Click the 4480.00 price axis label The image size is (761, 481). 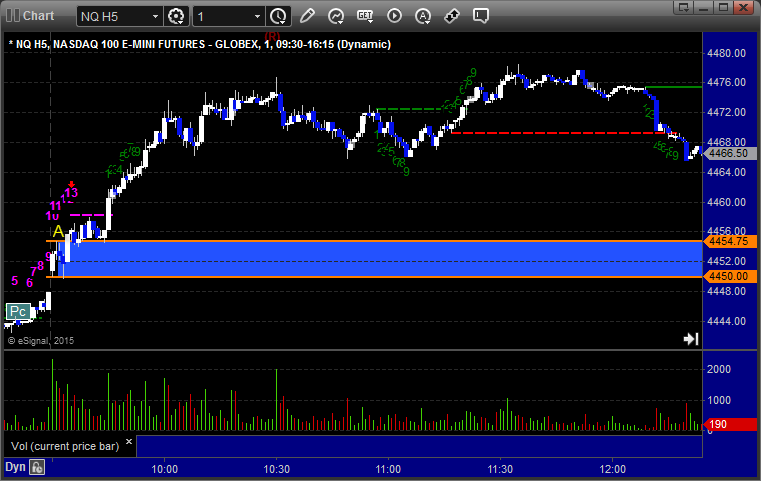[727, 53]
